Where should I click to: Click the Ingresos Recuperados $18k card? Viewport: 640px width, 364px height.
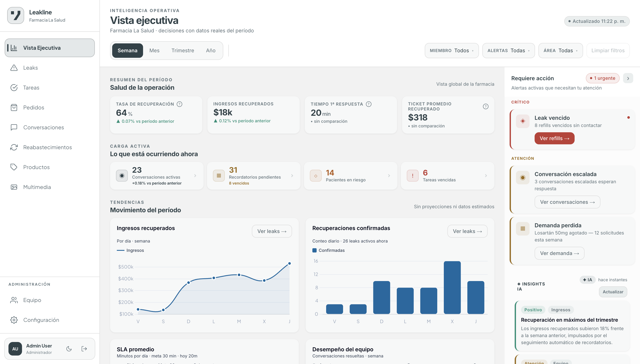254,115
